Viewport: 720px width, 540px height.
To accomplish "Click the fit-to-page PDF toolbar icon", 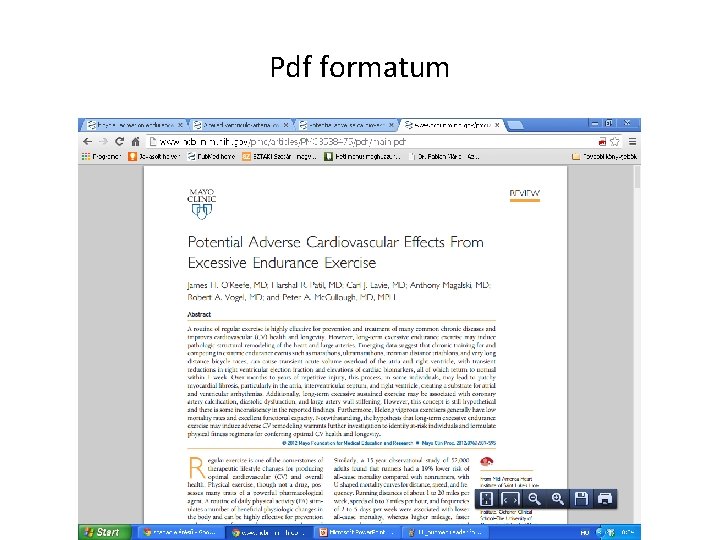I will click(x=486, y=499).
